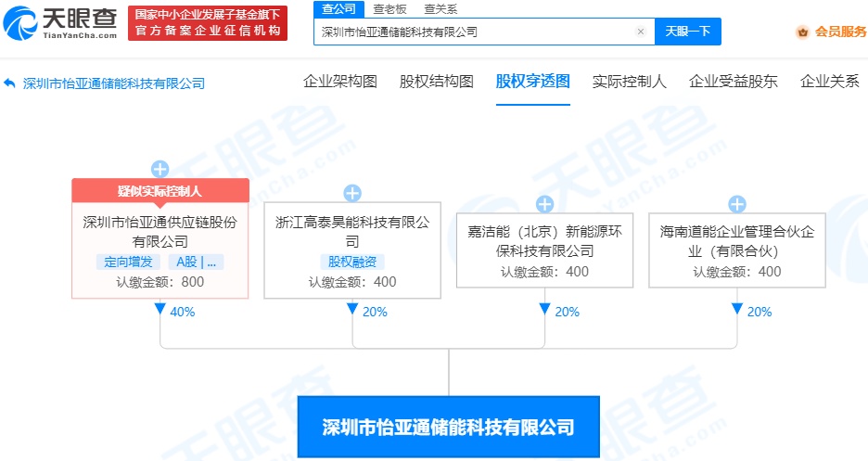Open the 实际控制人 tab
The height and width of the screenshot is (461, 868).
click(630, 82)
